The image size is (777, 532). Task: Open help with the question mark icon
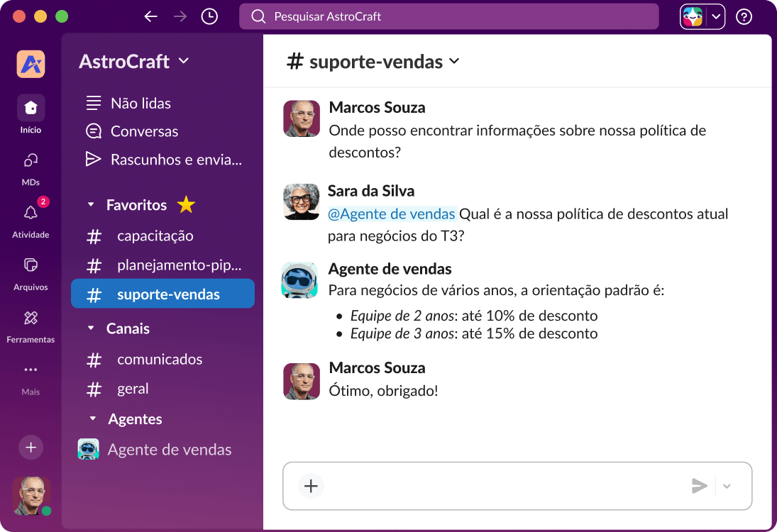coord(744,16)
